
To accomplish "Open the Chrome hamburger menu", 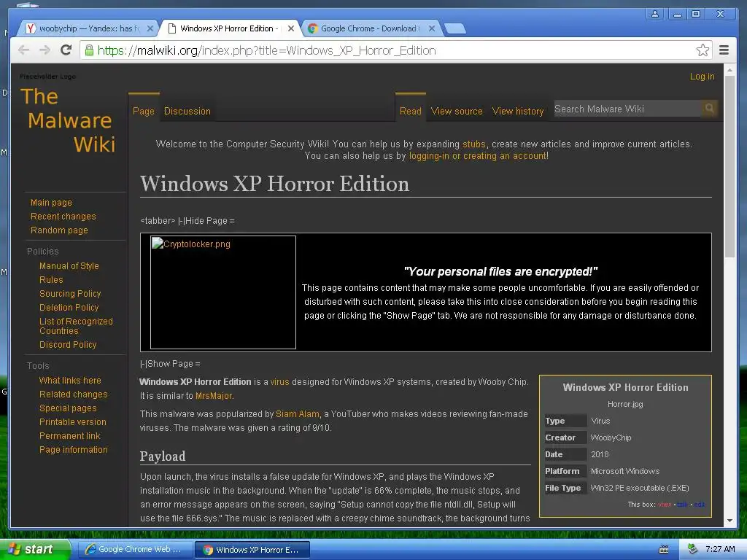I will point(724,50).
